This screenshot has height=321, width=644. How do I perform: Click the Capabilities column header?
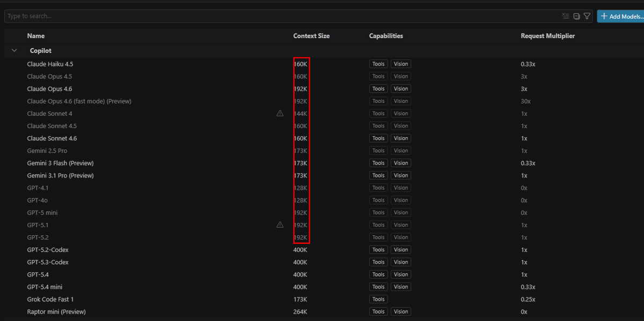coord(386,36)
